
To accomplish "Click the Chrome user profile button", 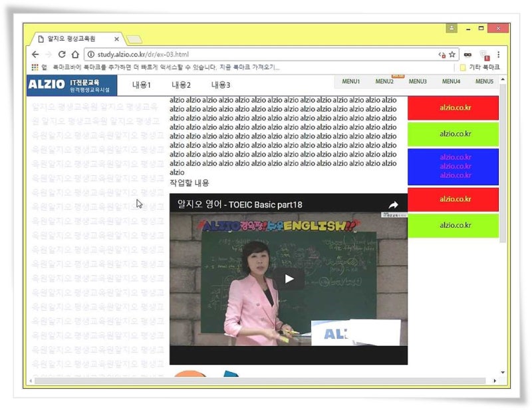I will pyautogui.click(x=452, y=28).
